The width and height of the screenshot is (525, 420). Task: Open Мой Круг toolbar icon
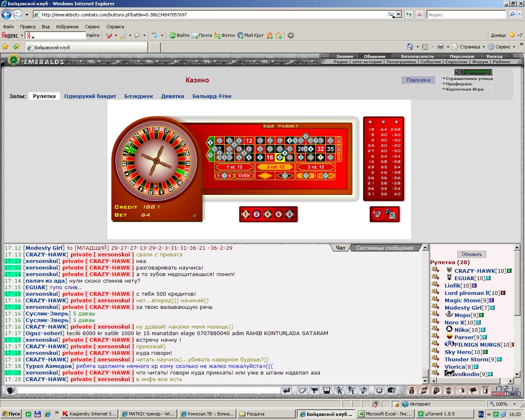click(x=250, y=35)
